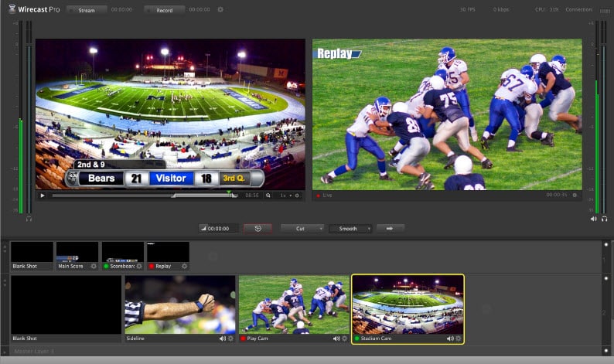Play the preview clip

point(43,196)
